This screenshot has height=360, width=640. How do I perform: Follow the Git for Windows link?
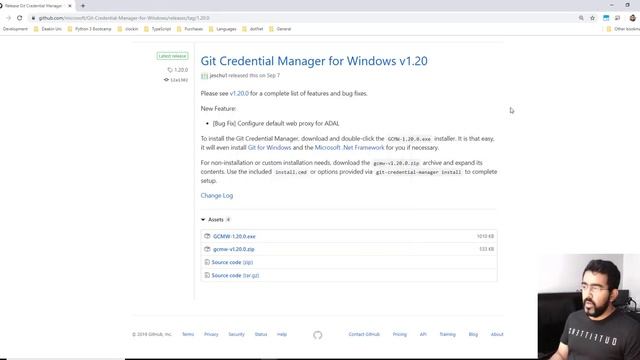tap(269, 147)
